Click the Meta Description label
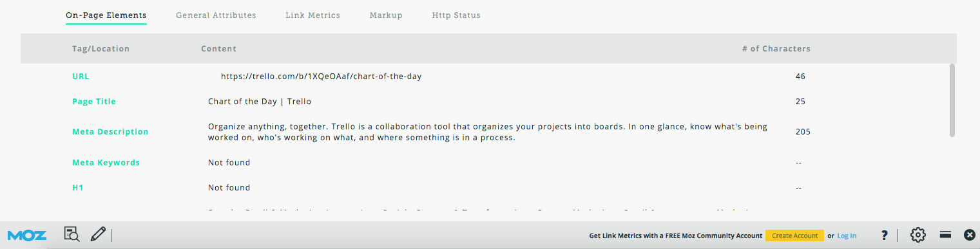980x249 pixels. point(110,131)
